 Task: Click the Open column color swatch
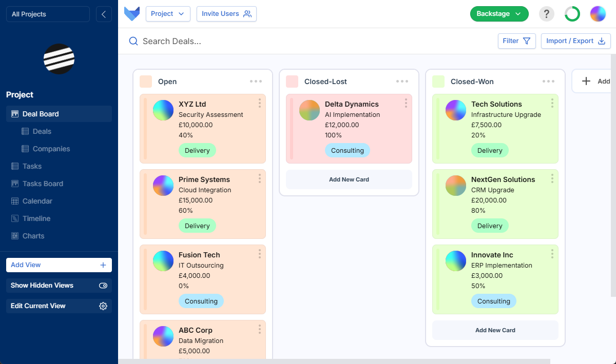146,82
